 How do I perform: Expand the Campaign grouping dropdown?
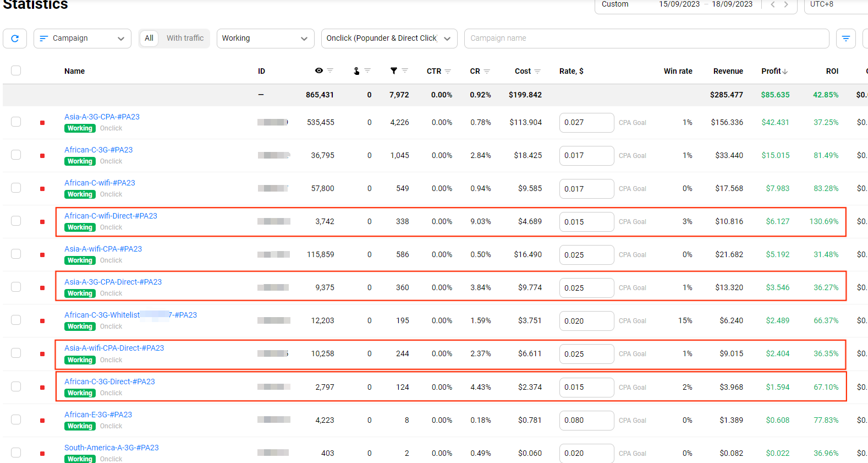click(83, 39)
